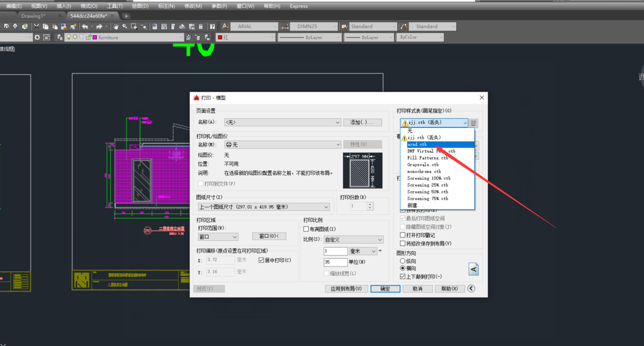Click the Undo arrow icon

click(85, 26)
